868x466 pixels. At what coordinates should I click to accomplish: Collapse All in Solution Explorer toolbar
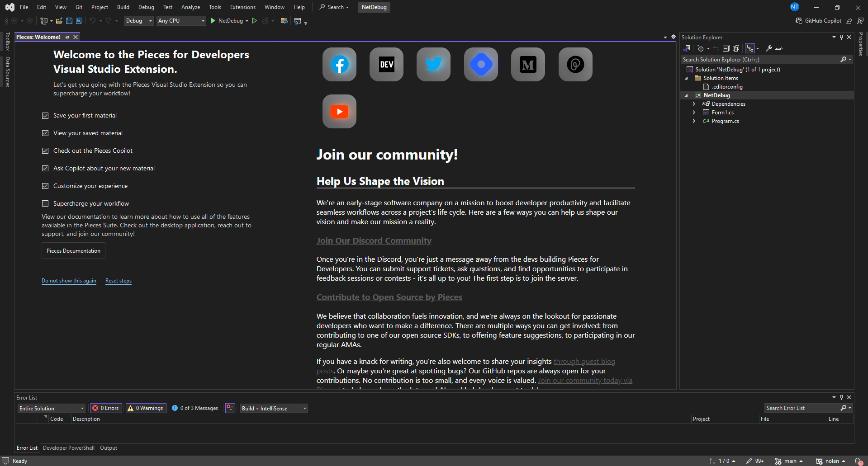tap(726, 48)
